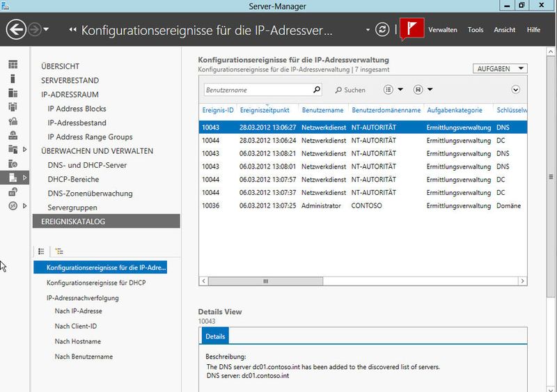Select EREIGNISKATALOG navigation item
This screenshot has width=557, height=392.
107,221
